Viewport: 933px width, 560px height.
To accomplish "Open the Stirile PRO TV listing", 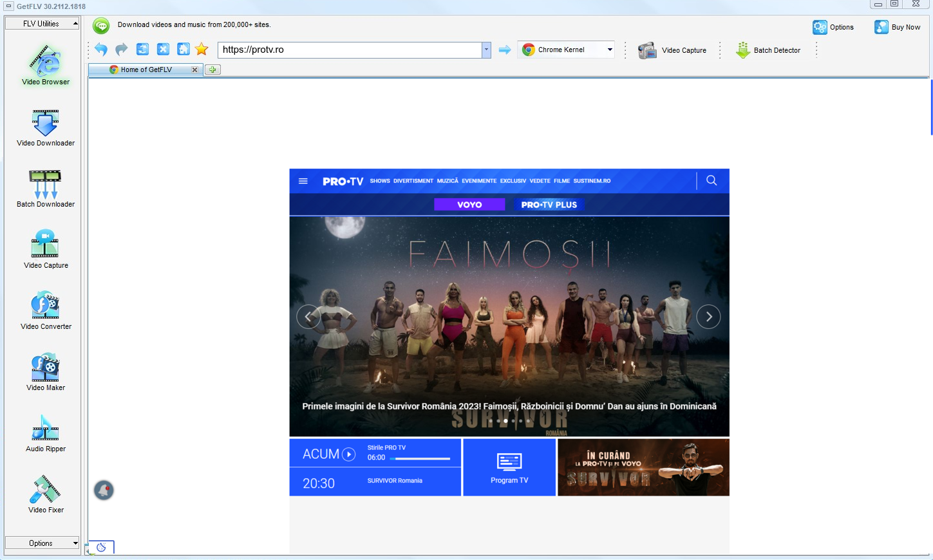I will pyautogui.click(x=386, y=447).
